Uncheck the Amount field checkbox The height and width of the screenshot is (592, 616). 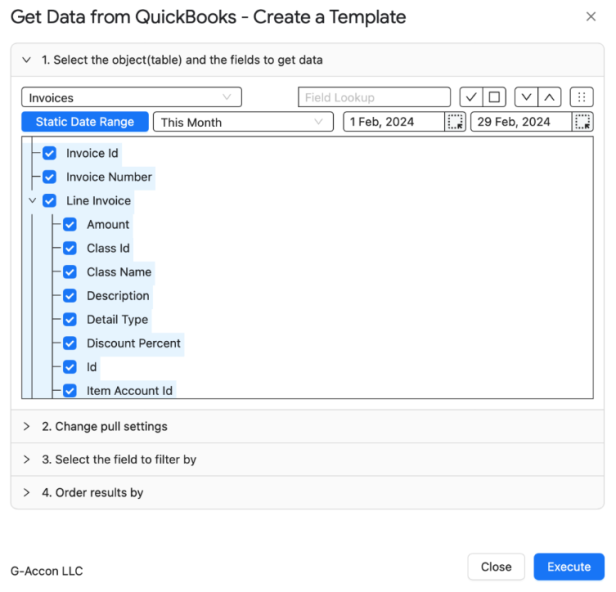click(x=70, y=225)
